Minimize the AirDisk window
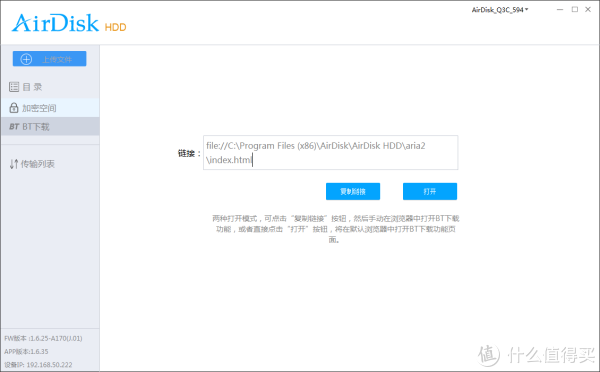This screenshot has width=600, height=372. [560, 10]
